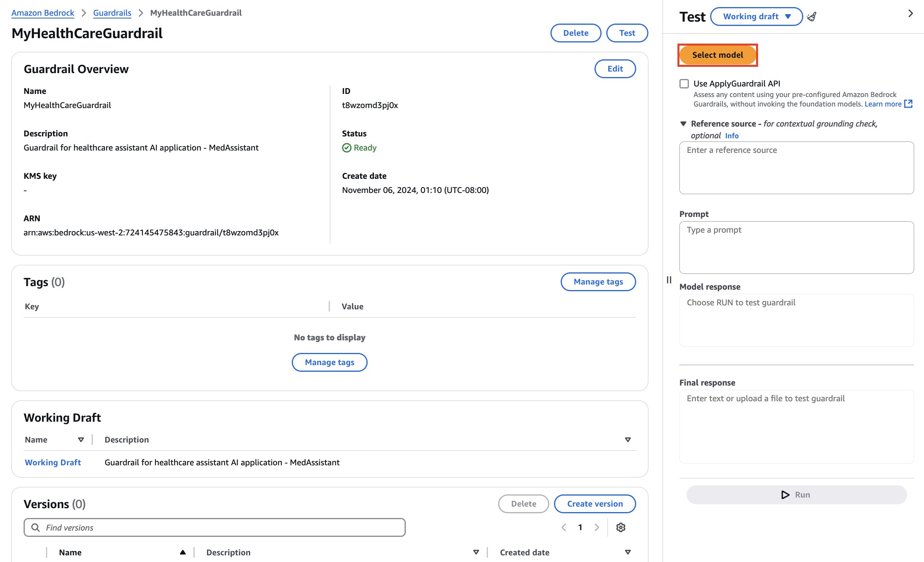
Task: Delete the MyHealthCareGuardrail guardrail
Action: (x=576, y=33)
